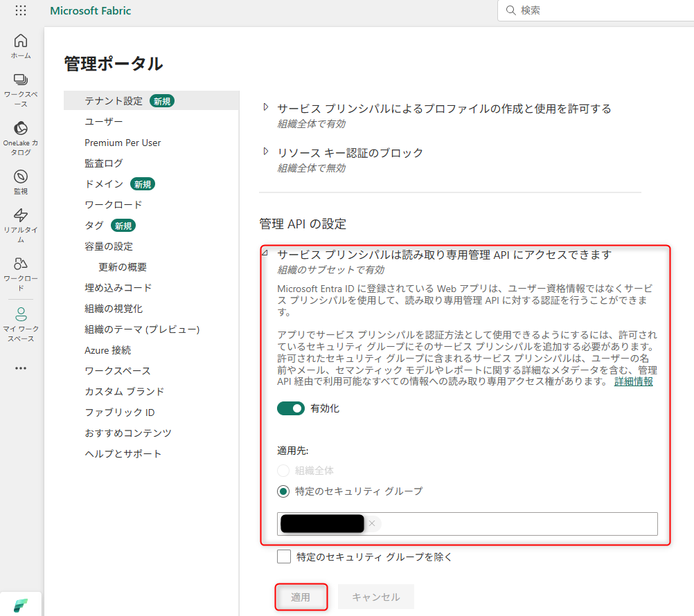The height and width of the screenshot is (616, 694).
Task: Collapse 読み取り専用管理 API setting
Action: (x=265, y=253)
